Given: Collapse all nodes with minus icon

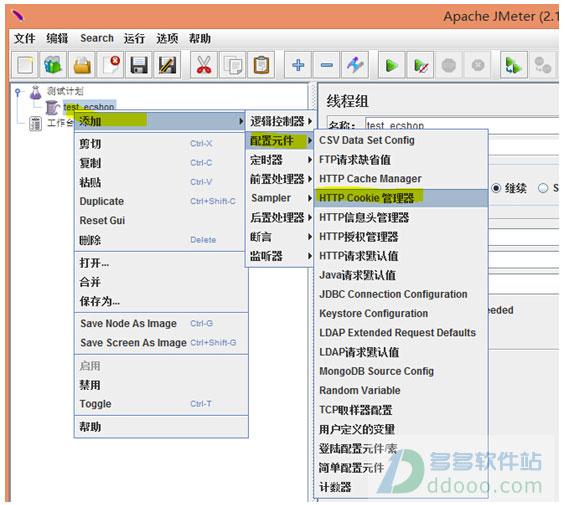Looking at the screenshot, I should point(327,65).
